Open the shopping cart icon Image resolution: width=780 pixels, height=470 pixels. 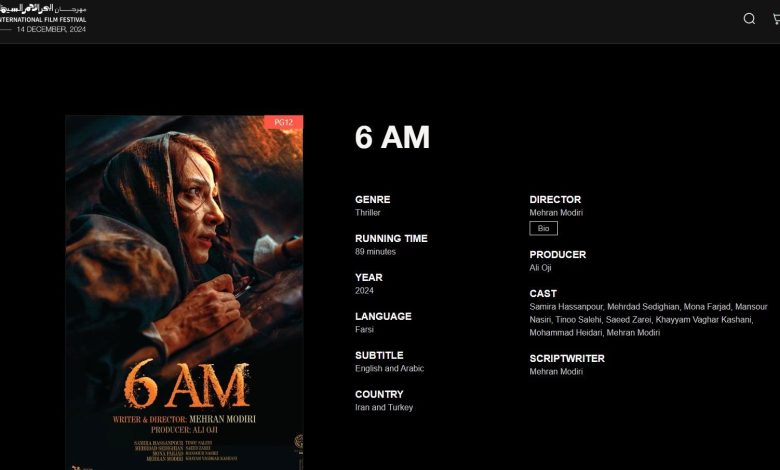776,19
